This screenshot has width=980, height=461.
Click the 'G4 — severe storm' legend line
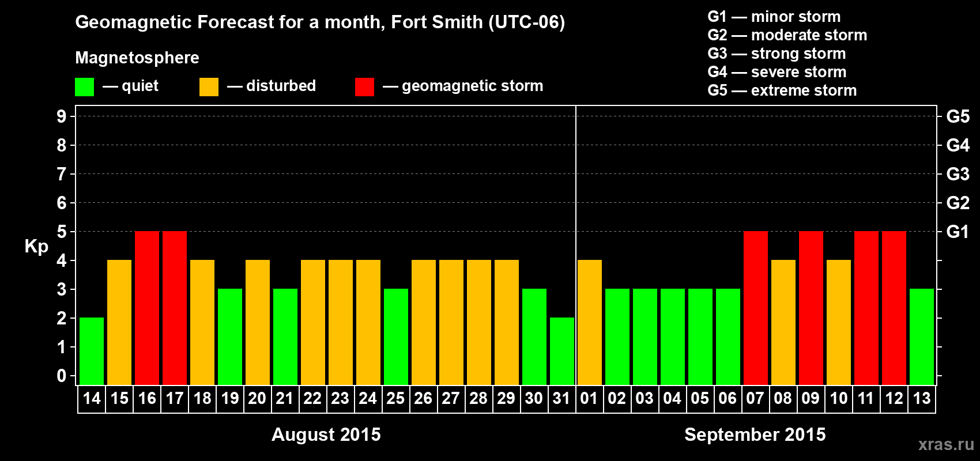777,72
